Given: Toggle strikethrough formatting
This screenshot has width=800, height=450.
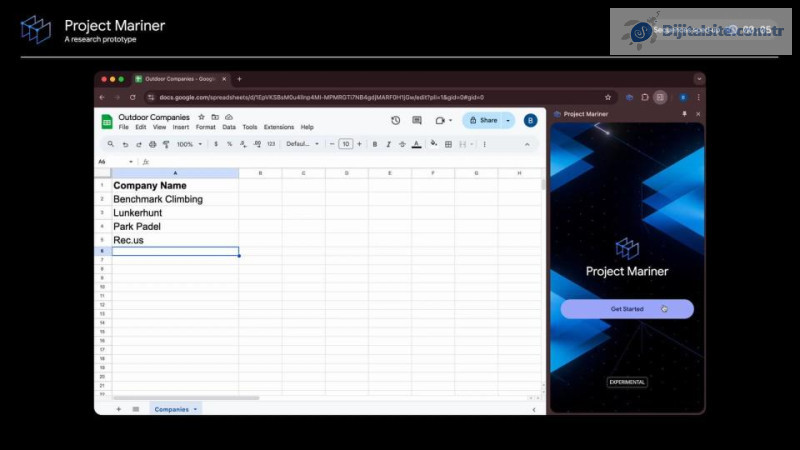Looking at the screenshot, I should (403, 144).
